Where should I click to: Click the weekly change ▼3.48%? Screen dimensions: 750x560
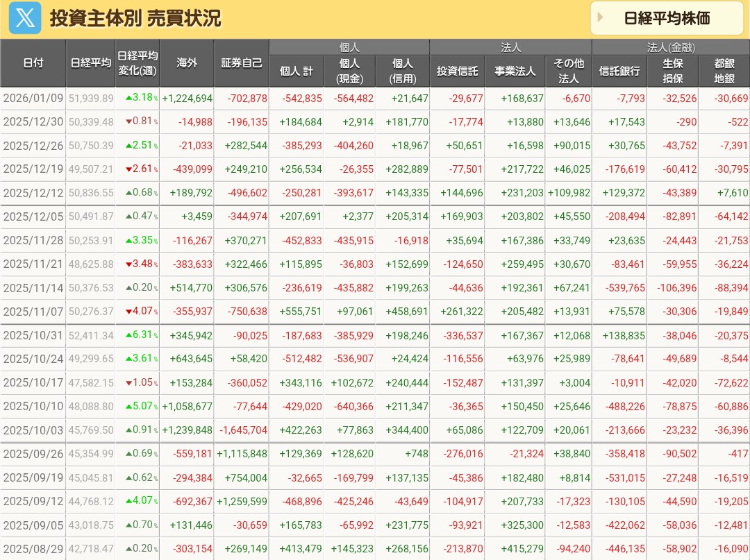click(x=142, y=264)
